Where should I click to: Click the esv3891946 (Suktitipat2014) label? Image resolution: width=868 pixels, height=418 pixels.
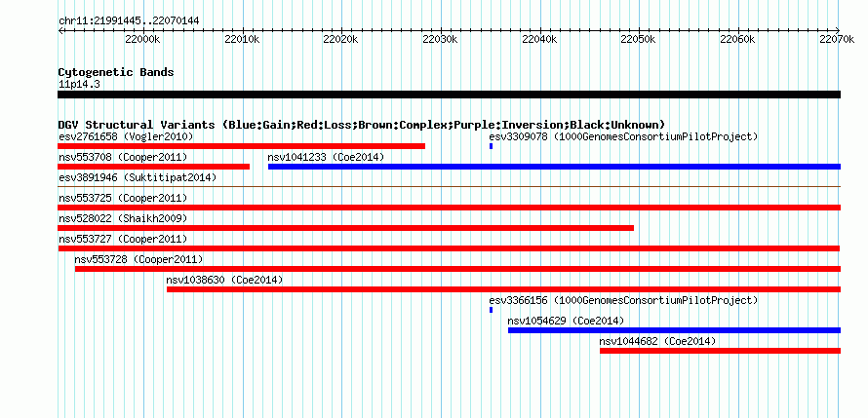[138, 177]
